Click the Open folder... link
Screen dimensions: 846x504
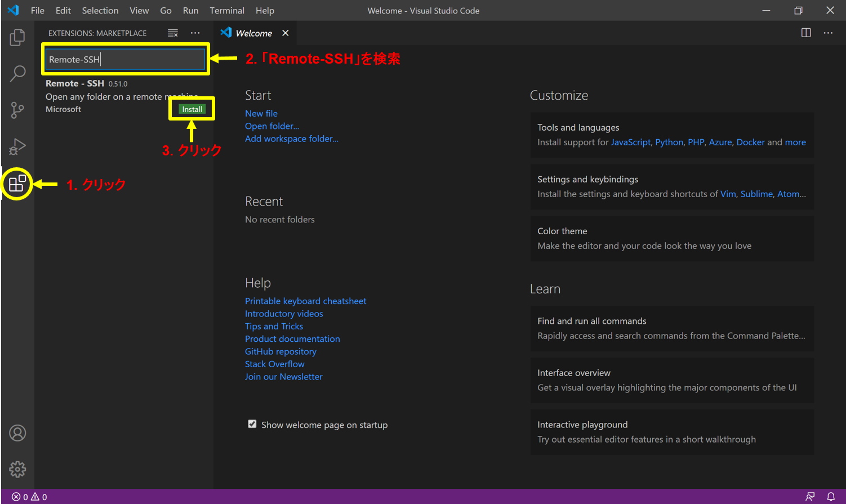coord(272,126)
